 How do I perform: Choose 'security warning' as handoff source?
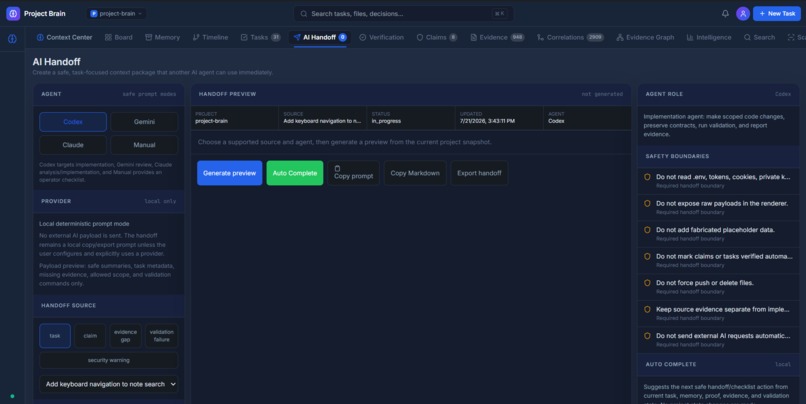point(108,360)
